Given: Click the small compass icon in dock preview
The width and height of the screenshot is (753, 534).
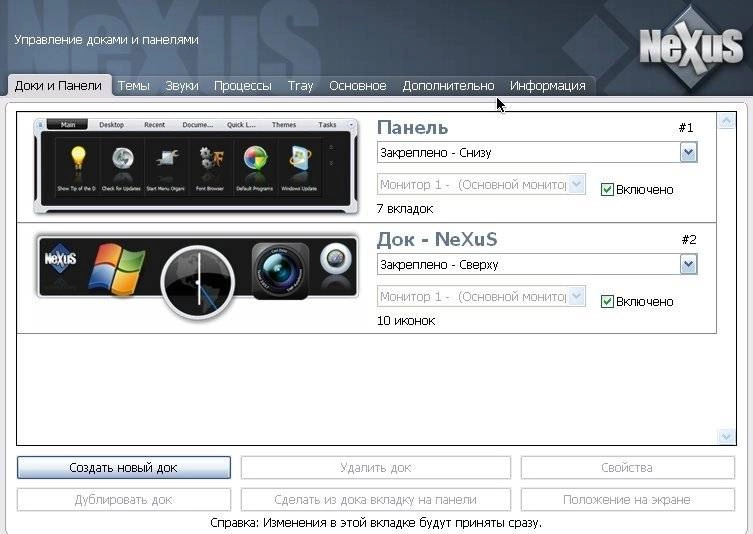Looking at the screenshot, I should (x=336, y=259).
